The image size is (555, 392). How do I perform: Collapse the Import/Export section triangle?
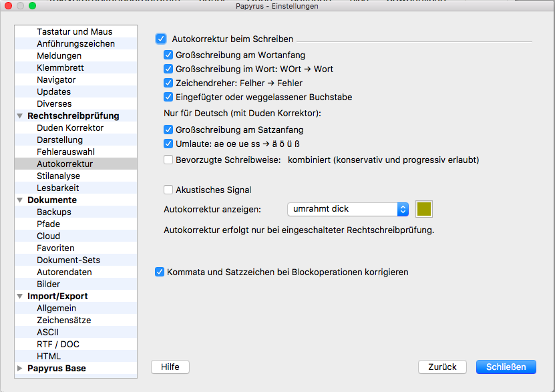click(x=20, y=297)
